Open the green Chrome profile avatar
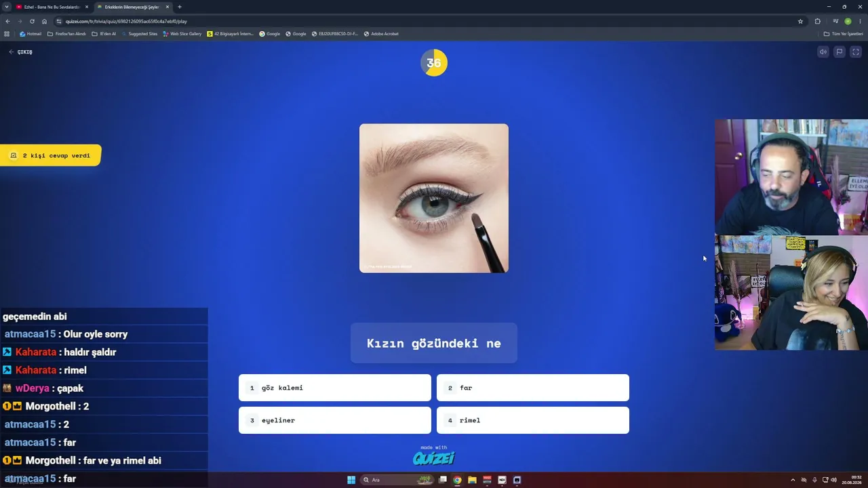This screenshot has height=488, width=868. tap(848, 21)
